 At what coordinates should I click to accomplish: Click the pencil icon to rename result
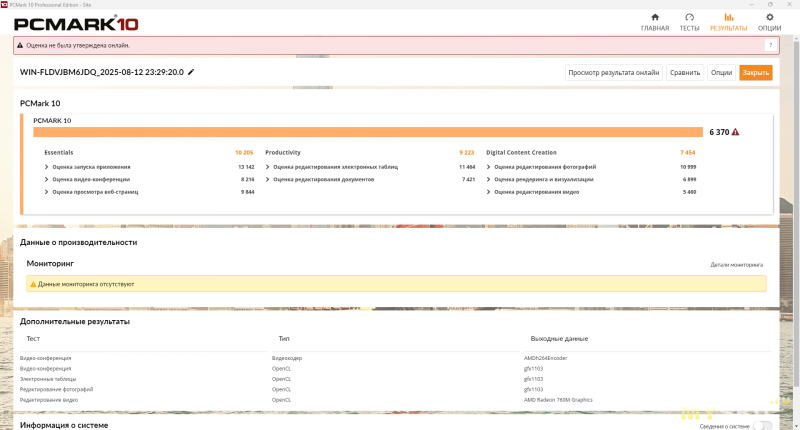(191, 72)
